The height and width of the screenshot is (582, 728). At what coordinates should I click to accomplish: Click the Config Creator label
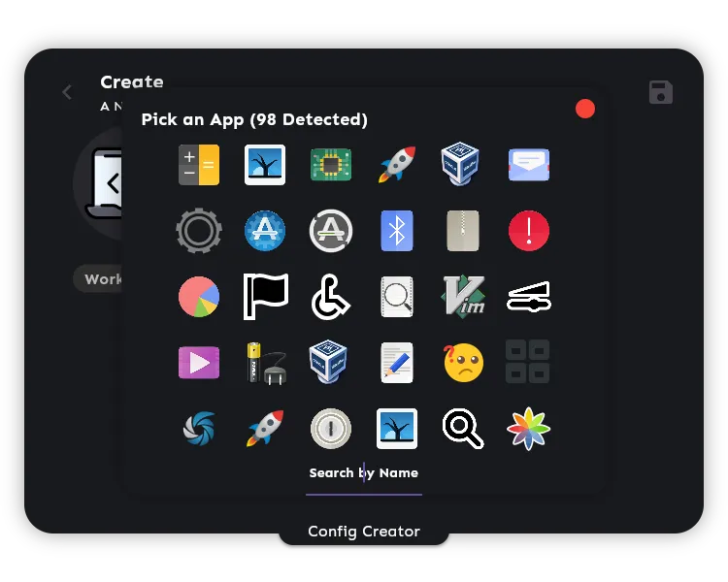364,531
